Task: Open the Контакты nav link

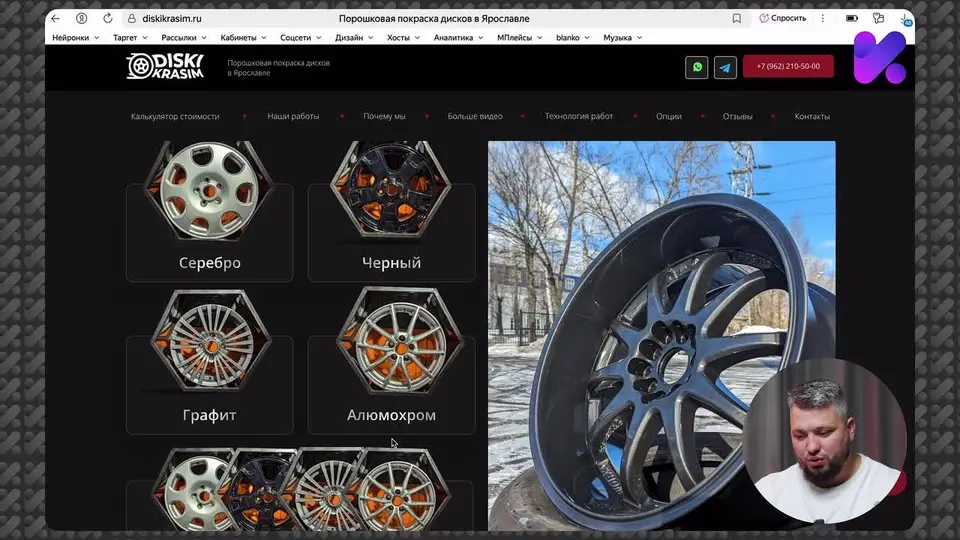Action: click(x=812, y=116)
